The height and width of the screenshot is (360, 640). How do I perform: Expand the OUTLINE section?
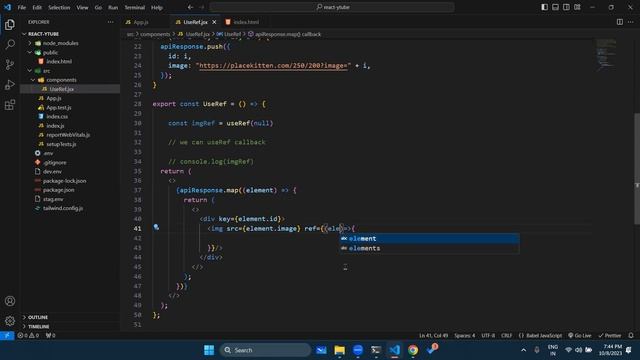38,317
